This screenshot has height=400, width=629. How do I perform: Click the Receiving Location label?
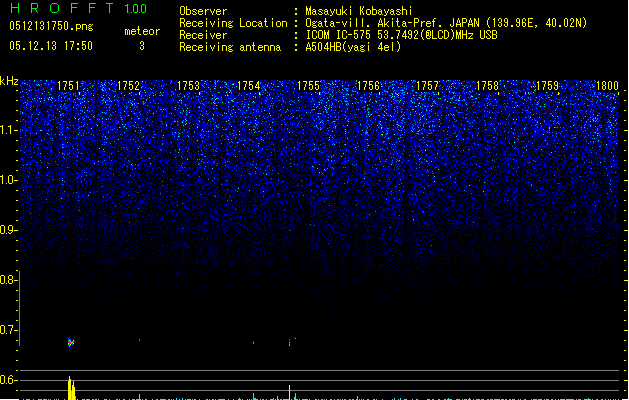click(x=233, y=23)
